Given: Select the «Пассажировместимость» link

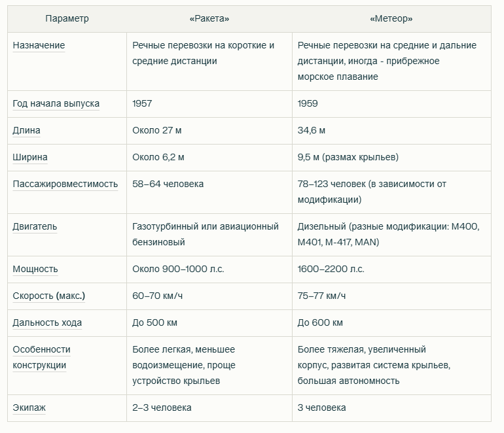Looking at the screenshot, I should pyautogui.click(x=65, y=184).
